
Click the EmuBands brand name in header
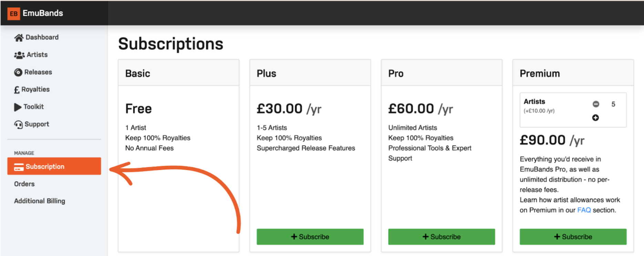tap(43, 13)
